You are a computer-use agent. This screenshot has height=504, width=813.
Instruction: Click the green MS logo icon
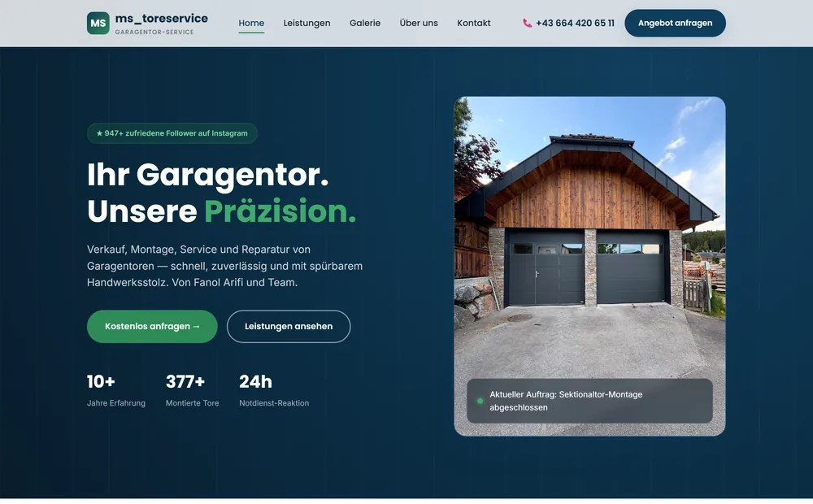(98, 23)
